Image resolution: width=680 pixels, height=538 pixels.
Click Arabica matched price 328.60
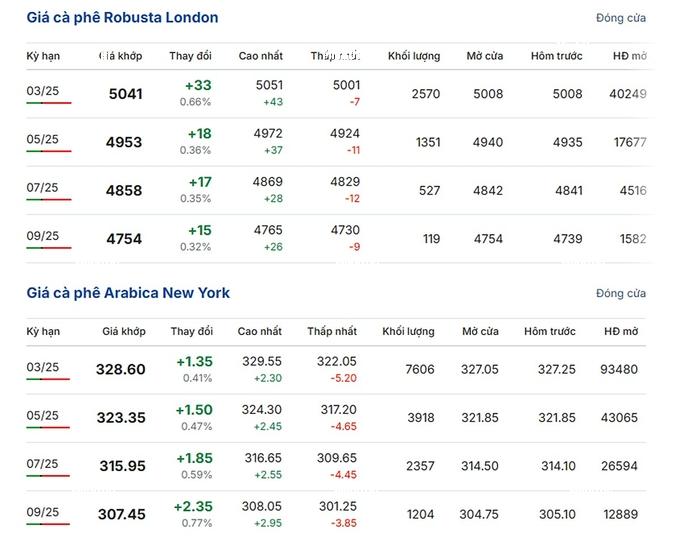[121, 369]
